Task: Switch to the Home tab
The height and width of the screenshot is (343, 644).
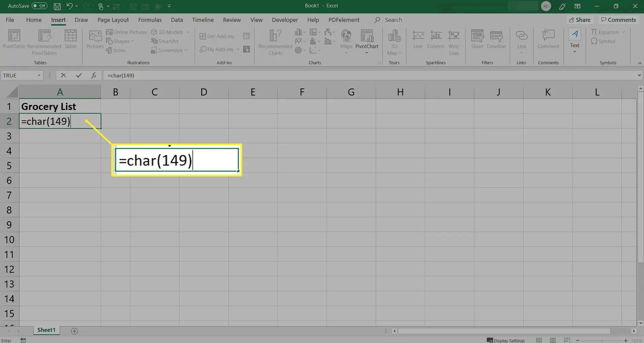Action: [x=34, y=20]
